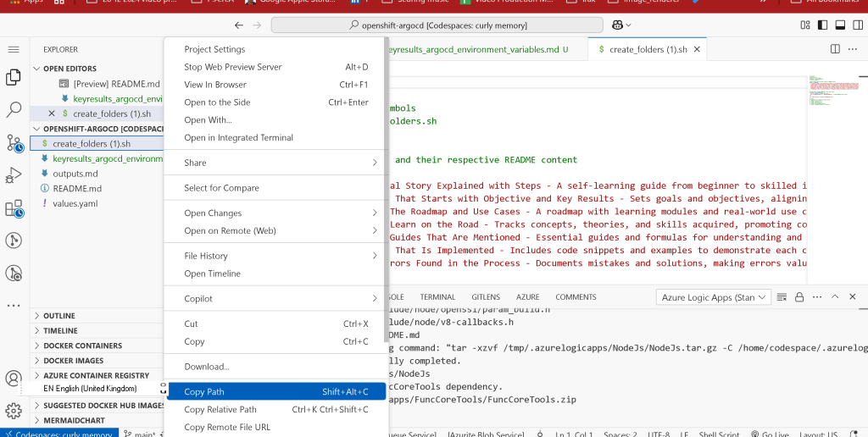
Task: Expand the Timeline section
Action: 97,331
